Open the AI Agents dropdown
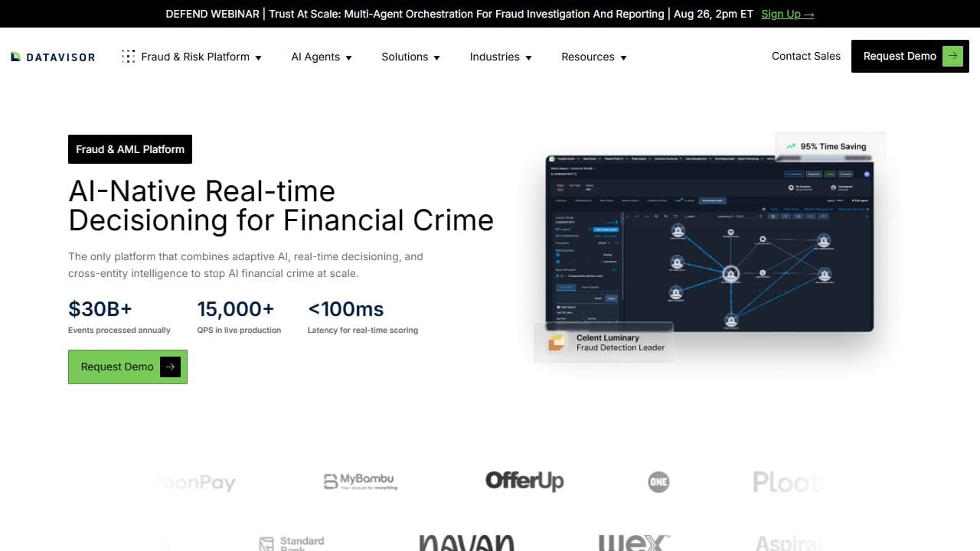The width and height of the screenshot is (980, 551). (322, 57)
